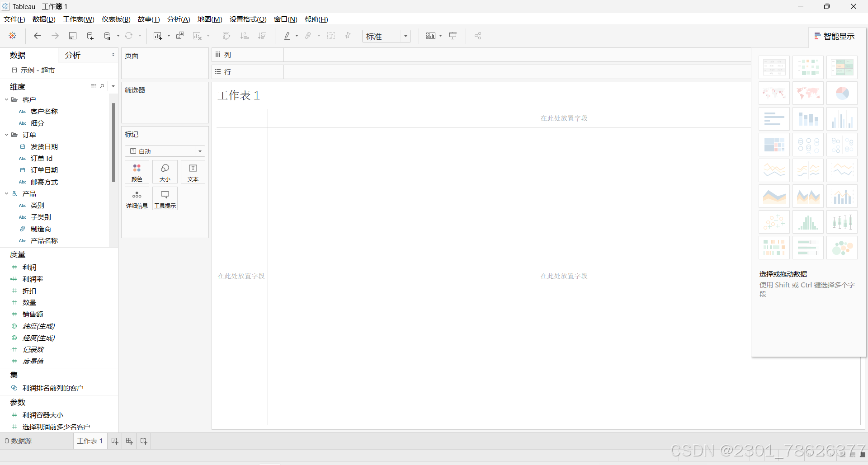Viewport: 868px width, 465px height.
Task: Open the 分析 menu
Action: point(178,19)
